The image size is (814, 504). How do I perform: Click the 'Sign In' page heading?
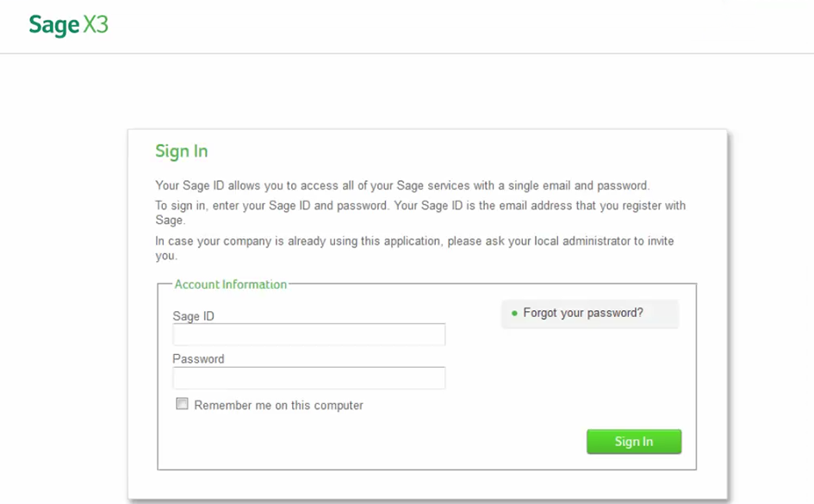[181, 152]
